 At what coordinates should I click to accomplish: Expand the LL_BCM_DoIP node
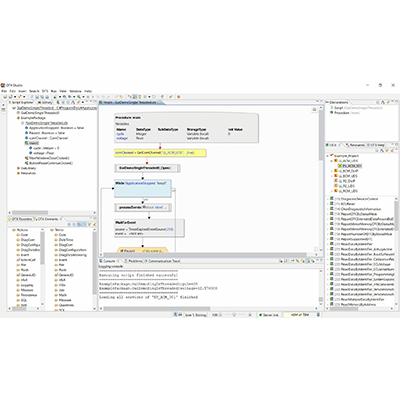[331, 171]
